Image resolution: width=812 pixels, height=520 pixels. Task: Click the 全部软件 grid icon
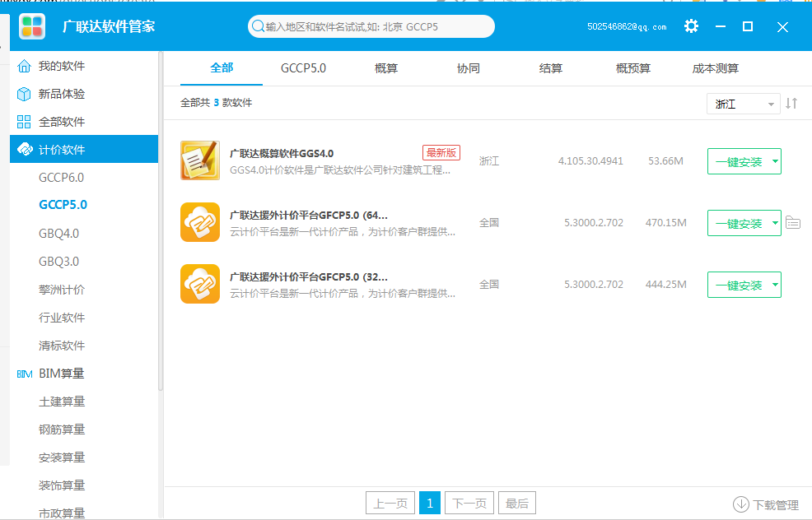click(24, 122)
